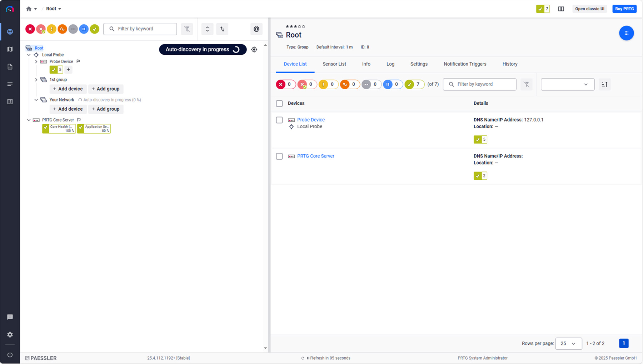
Task: Click the pause refresh icon in footer
Action: coord(308,358)
